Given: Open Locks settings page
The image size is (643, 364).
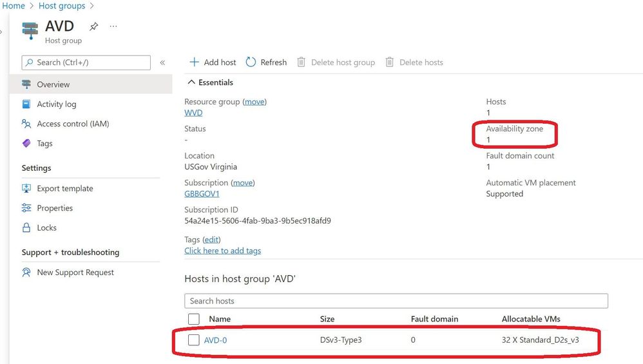Looking at the screenshot, I should coord(46,228).
